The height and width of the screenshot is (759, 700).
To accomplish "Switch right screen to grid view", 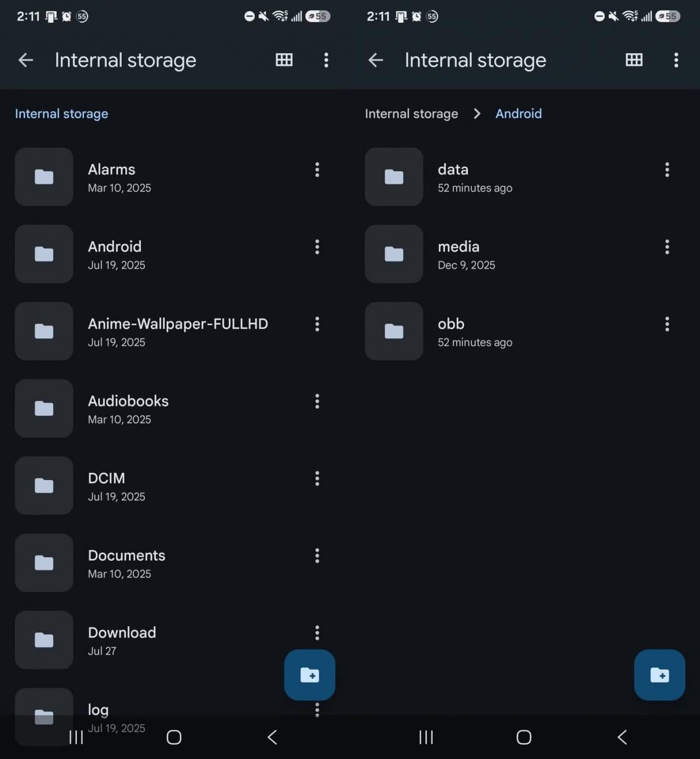I will 634,60.
